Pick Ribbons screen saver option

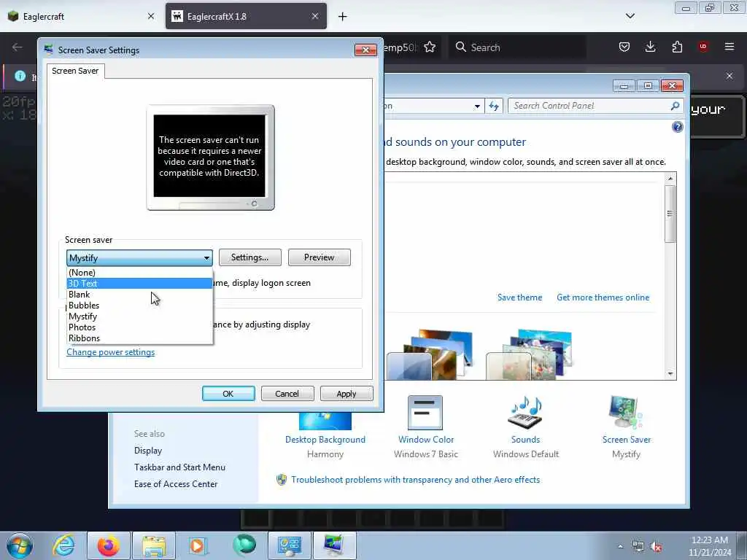tap(139, 338)
